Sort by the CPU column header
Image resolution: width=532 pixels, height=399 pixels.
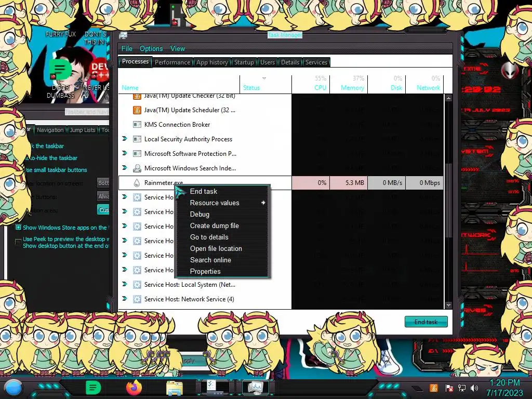[x=311, y=84]
